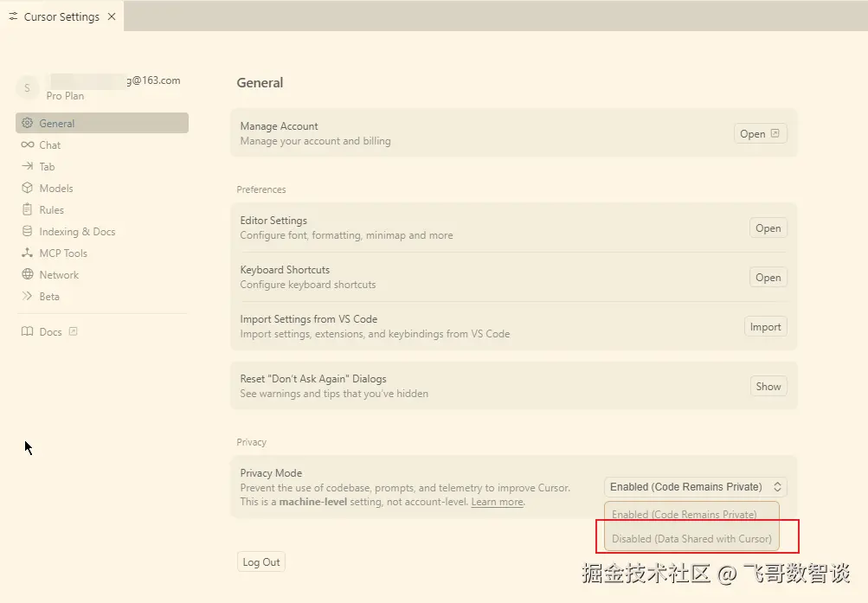Open the Chat settings section
The width and height of the screenshot is (868, 603).
click(102, 145)
